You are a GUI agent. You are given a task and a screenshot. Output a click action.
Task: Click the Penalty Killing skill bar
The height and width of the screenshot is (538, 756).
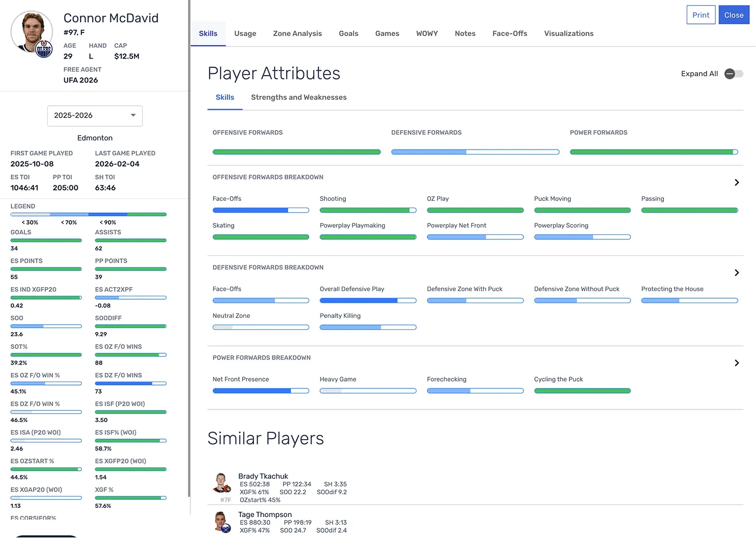pos(368,328)
